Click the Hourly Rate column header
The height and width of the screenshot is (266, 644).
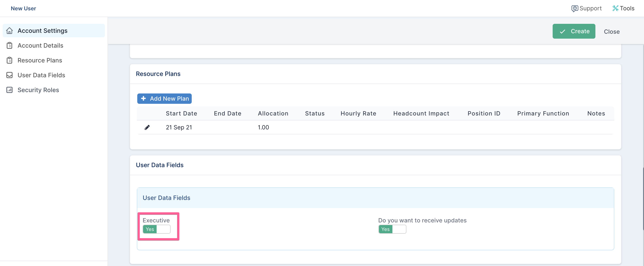click(x=358, y=113)
